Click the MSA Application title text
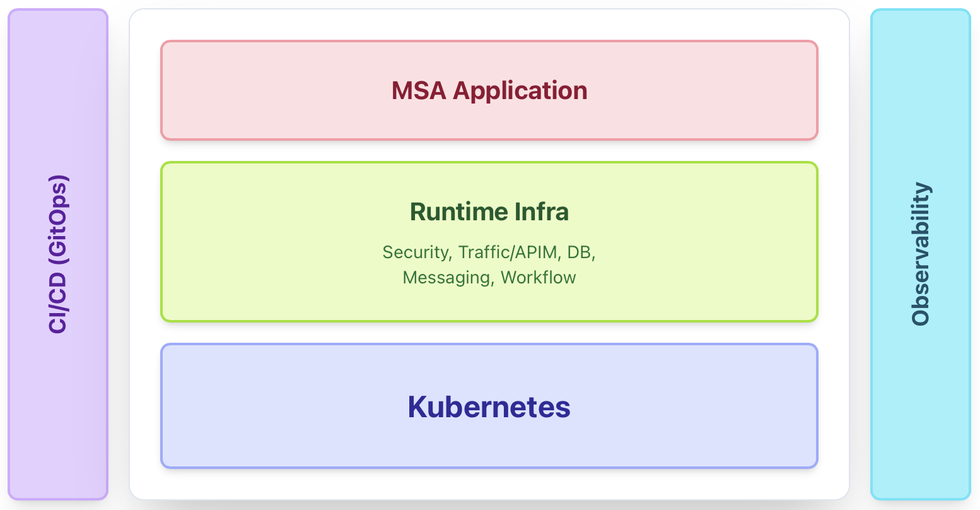This screenshot has height=510, width=980. click(x=489, y=90)
